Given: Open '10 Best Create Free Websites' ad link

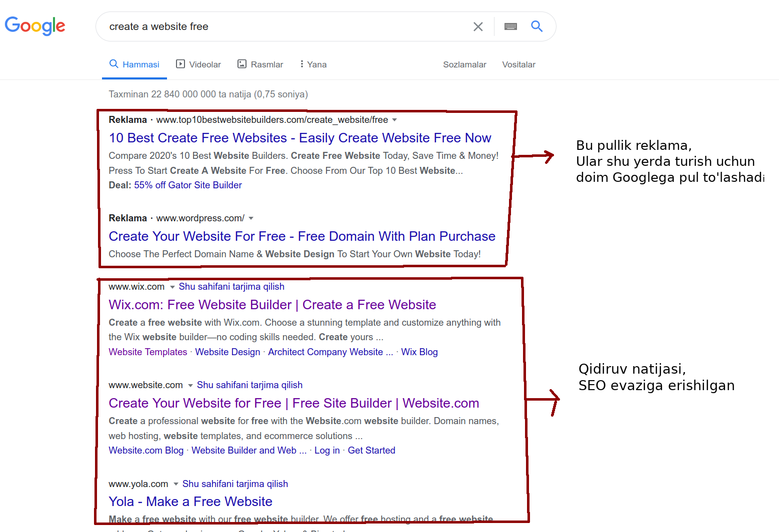Looking at the screenshot, I should (300, 138).
